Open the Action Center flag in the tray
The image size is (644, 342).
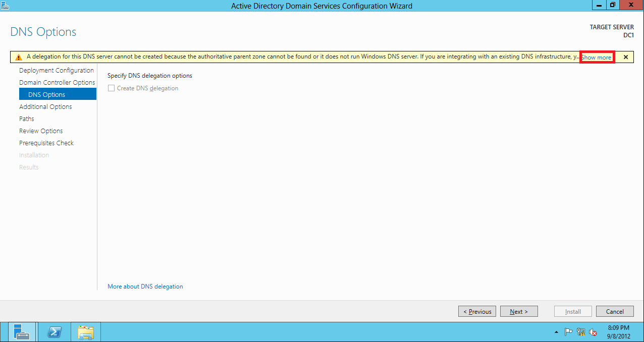pyautogui.click(x=568, y=331)
